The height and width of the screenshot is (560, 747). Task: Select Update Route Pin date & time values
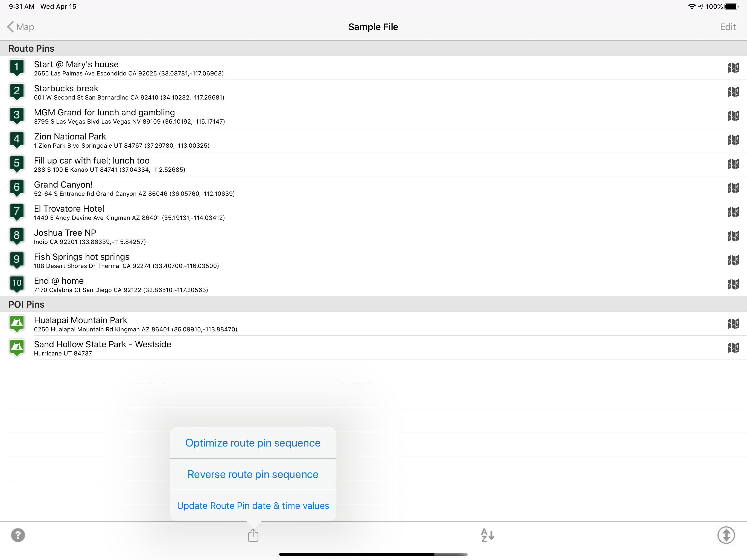coord(253,506)
